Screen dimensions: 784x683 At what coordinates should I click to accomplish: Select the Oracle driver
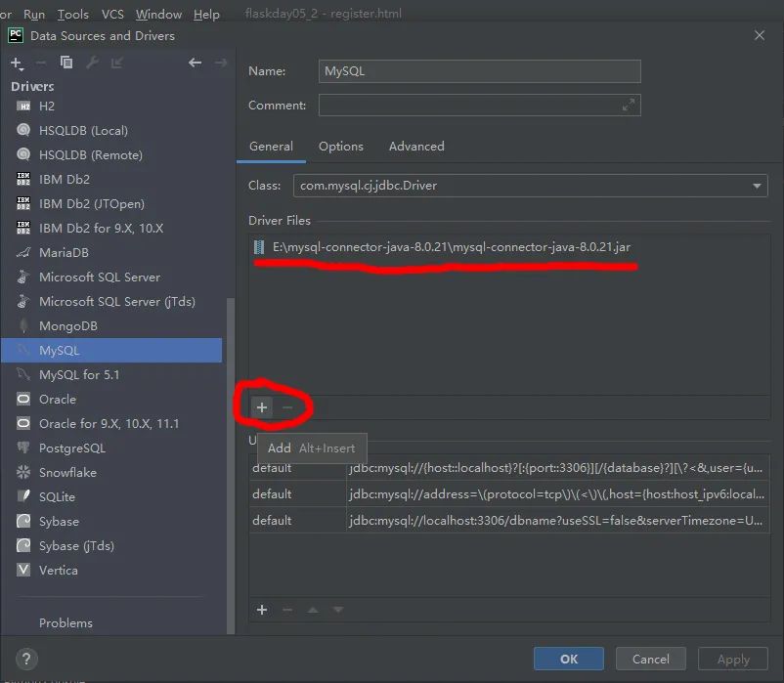[x=111, y=400]
